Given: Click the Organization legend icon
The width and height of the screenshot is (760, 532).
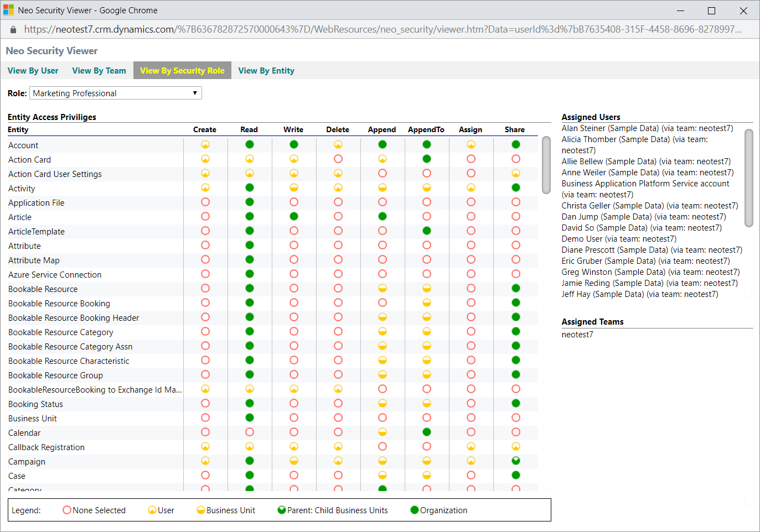Looking at the screenshot, I should (415, 510).
